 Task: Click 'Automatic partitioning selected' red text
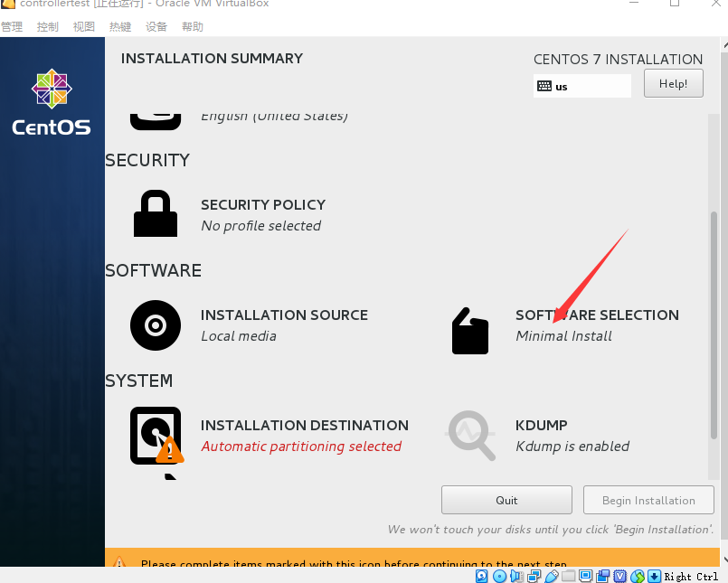coord(301,447)
